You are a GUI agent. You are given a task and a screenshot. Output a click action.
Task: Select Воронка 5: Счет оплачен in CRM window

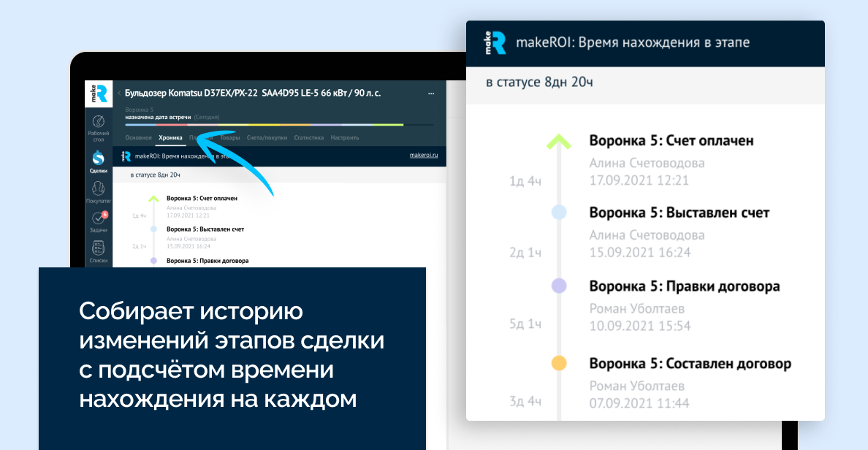(202, 198)
